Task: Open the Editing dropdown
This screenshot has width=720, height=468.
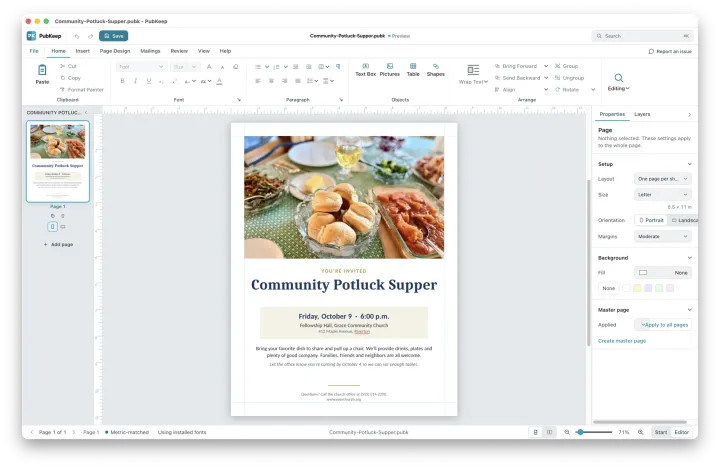Action: pos(619,82)
